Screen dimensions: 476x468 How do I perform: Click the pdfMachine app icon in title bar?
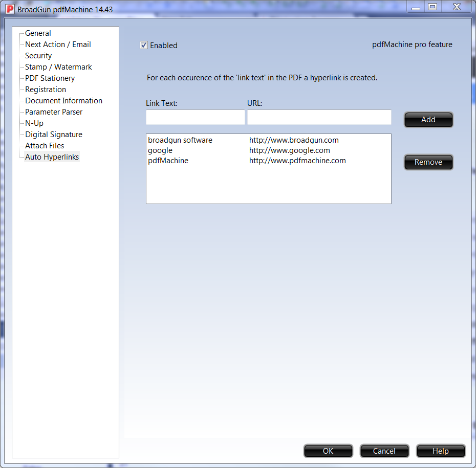[10, 9]
